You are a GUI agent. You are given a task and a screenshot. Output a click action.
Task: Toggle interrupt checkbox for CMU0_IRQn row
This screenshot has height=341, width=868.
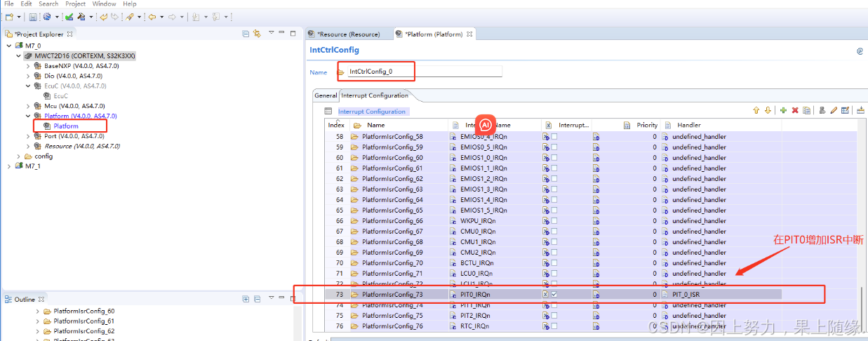(x=554, y=232)
